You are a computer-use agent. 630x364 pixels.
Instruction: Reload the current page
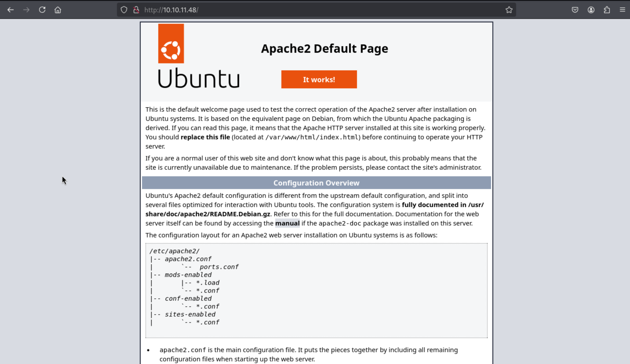point(42,10)
